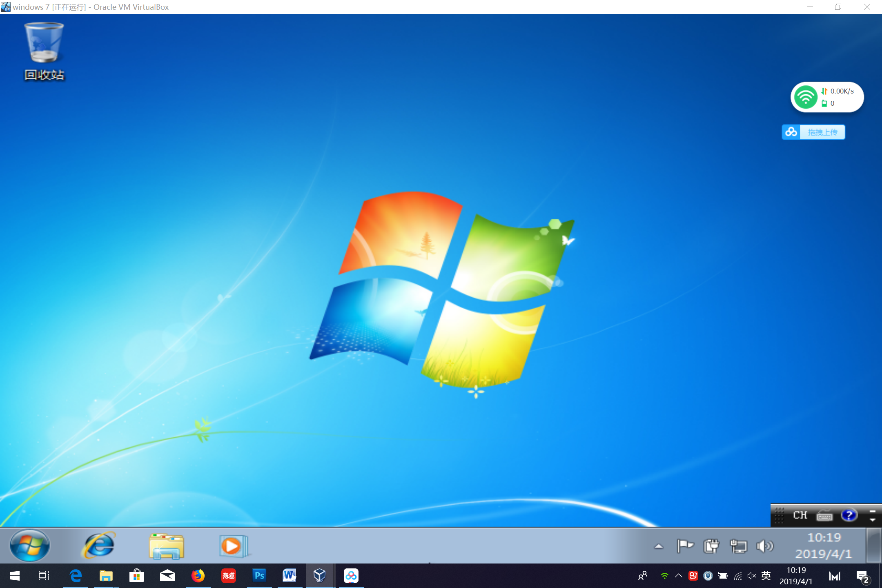Click the green WiFi icon in host tray
Image resolution: width=882 pixels, height=588 pixels.
(x=664, y=576)
